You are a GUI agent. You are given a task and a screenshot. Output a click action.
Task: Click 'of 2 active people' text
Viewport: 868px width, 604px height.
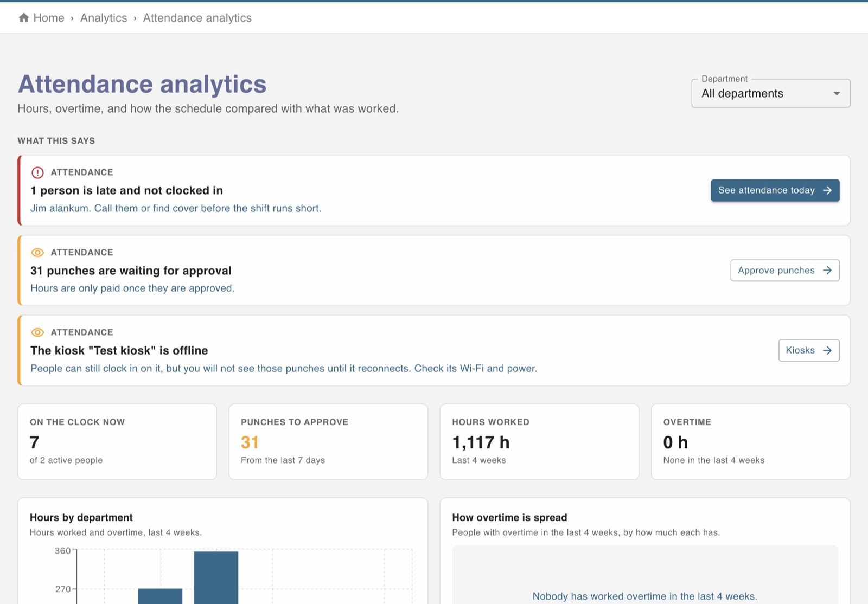point(66,460)
